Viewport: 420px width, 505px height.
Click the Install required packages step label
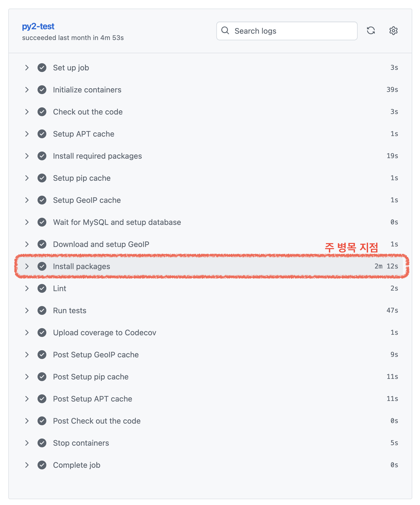pos(97,156)
